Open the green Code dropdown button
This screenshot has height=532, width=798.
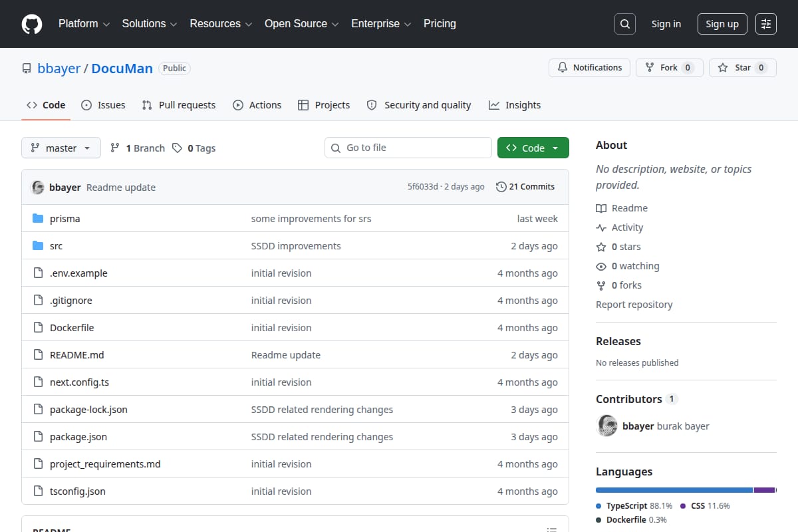533,148
